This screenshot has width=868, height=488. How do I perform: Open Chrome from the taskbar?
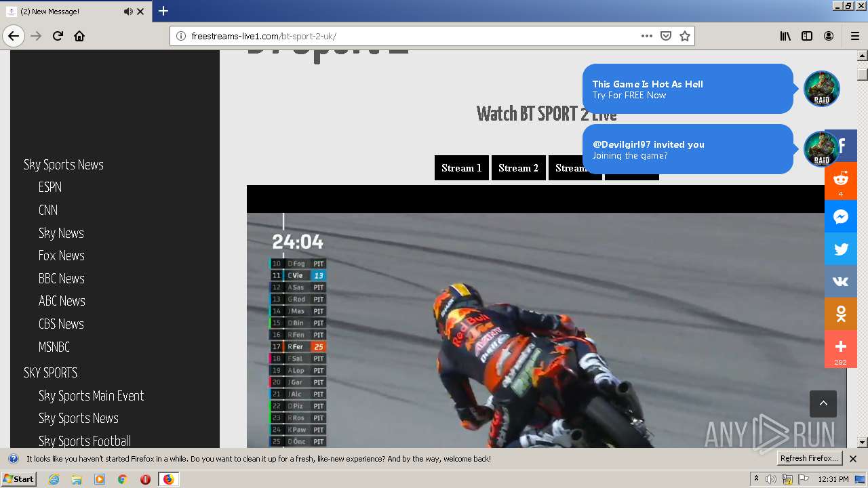coord(122,479)
